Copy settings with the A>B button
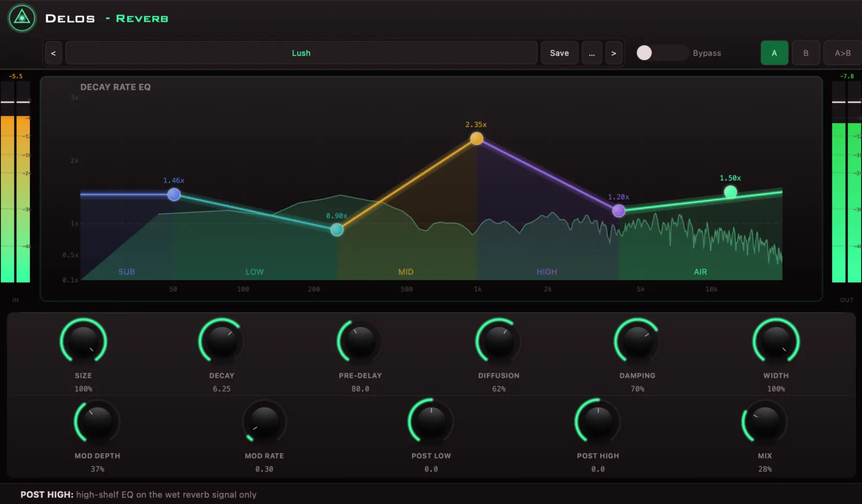 [843, 53]
